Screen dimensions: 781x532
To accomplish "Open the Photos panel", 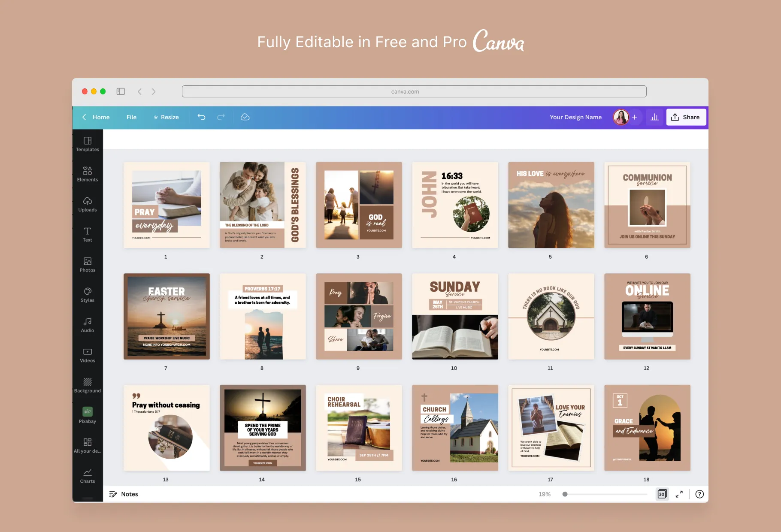I will 88,265.
